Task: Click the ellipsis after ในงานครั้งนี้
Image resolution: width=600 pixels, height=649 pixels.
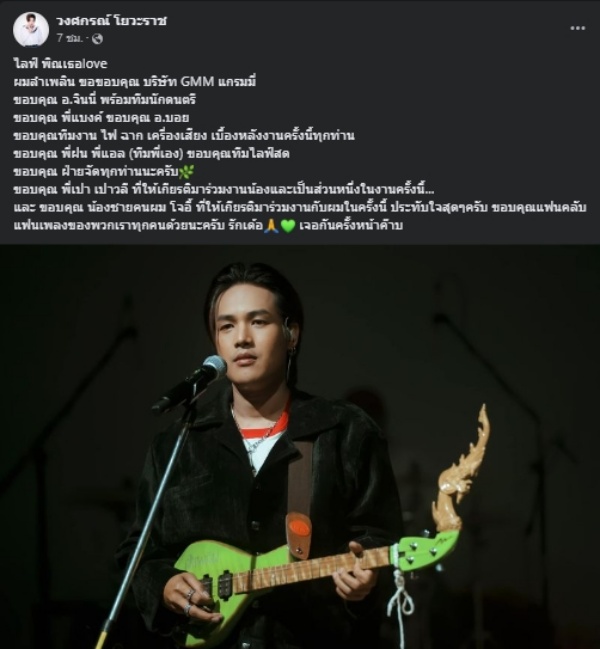Action: tap(430, 192)
